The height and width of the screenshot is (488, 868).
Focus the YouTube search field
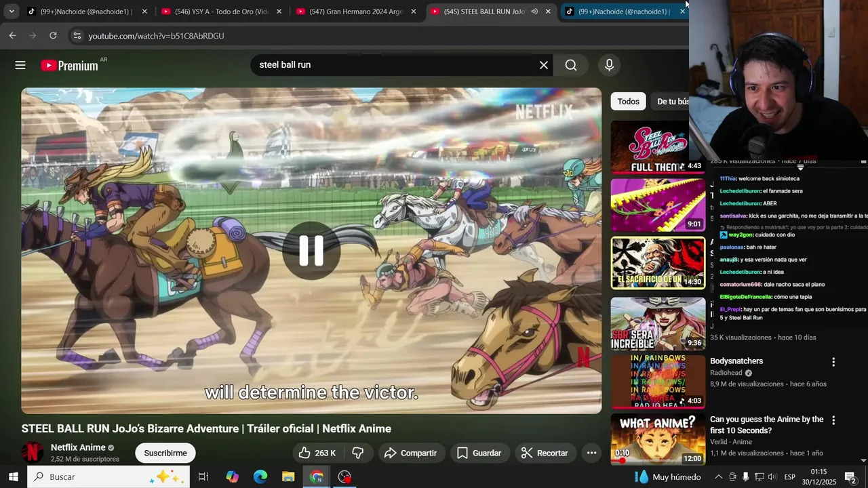coord(393,65)
